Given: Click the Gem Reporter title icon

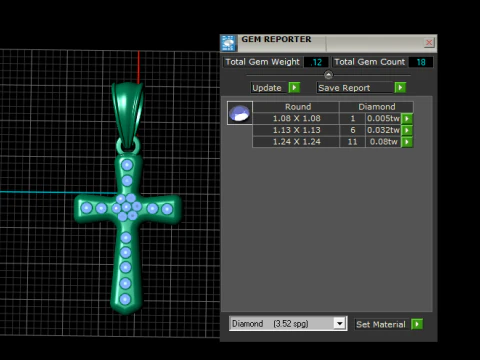Looking at the screenshot, I should 229,43.
